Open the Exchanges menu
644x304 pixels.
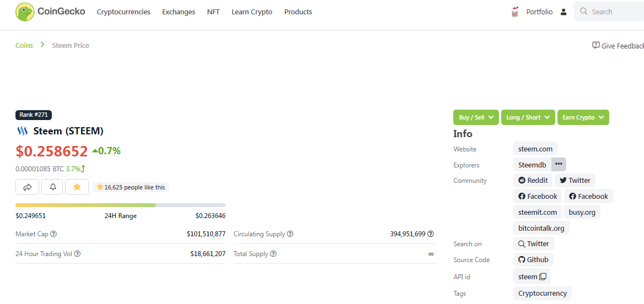pyautogui.click(x=179, y=12)
